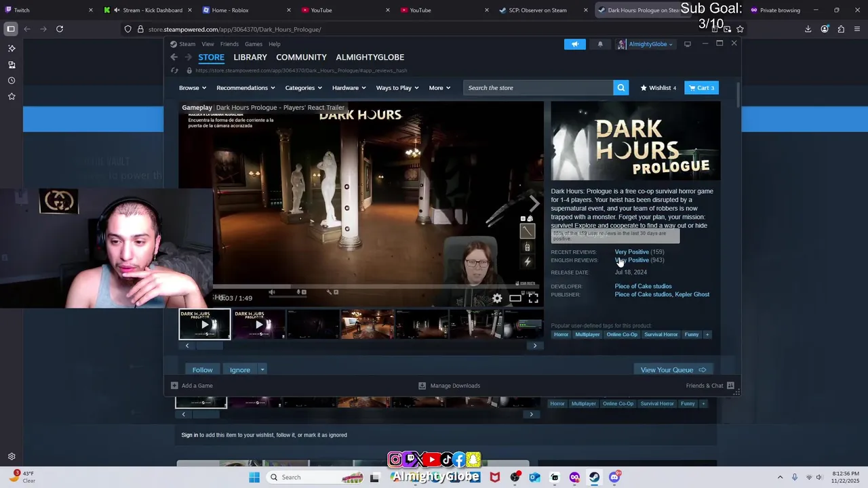Open the ALMIGHTYGLOBE profile tab
The height and width of the screenshot is (488, 868).
click(x=370, y=58)
